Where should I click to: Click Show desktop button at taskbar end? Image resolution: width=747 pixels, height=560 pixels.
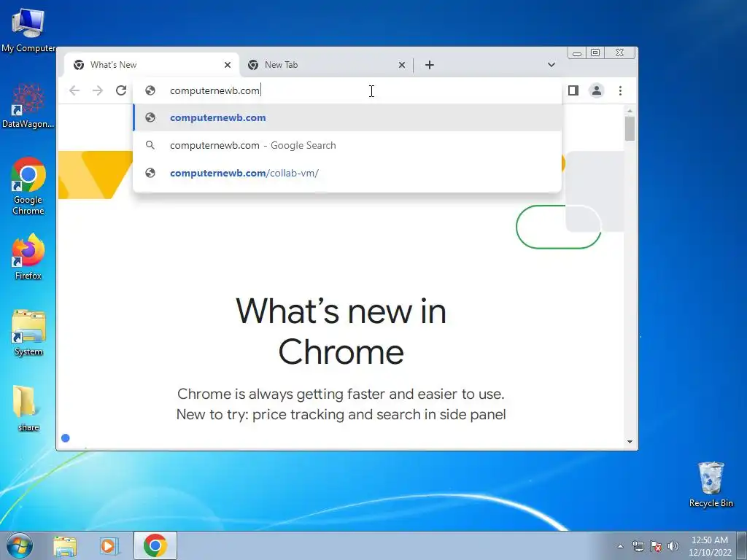pos(742,545)
